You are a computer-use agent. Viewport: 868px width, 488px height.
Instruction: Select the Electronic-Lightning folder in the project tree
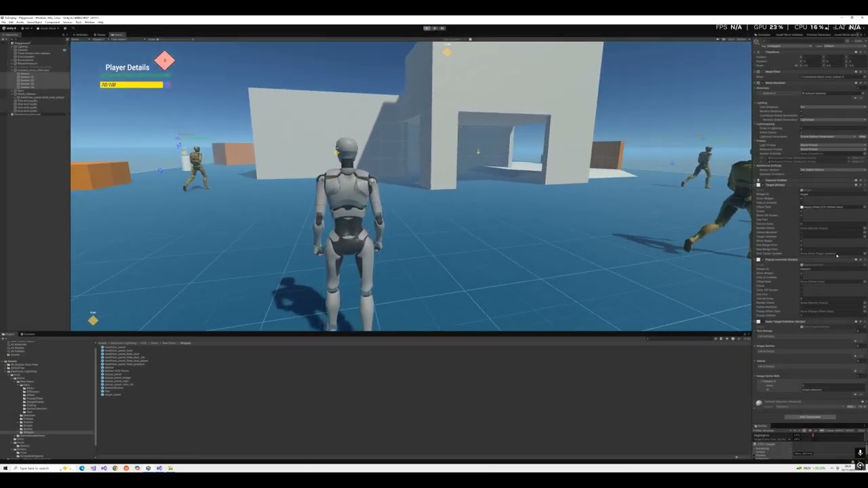22,371
